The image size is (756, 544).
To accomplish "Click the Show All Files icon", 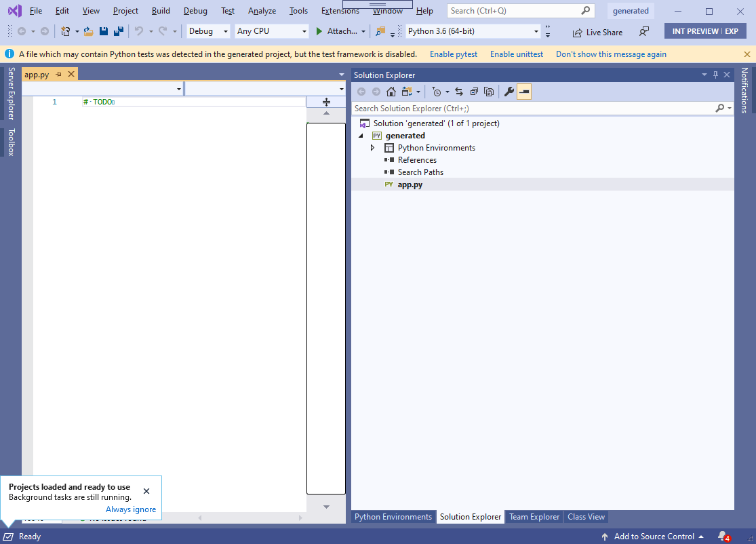I will point(489,92).
